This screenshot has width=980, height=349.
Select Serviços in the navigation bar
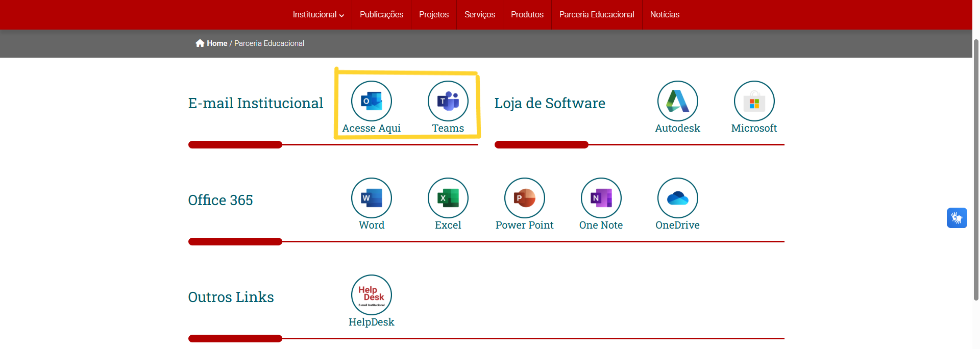479,15
